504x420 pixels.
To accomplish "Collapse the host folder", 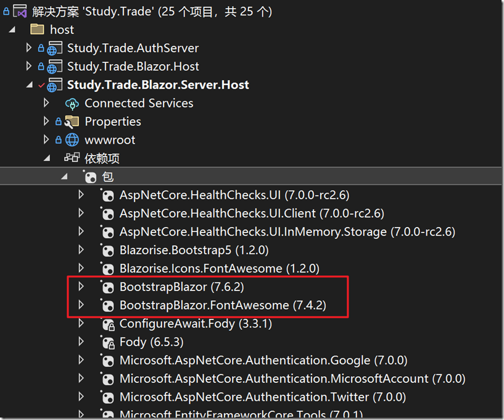I will pyautogui.click(x=12, y=30).
